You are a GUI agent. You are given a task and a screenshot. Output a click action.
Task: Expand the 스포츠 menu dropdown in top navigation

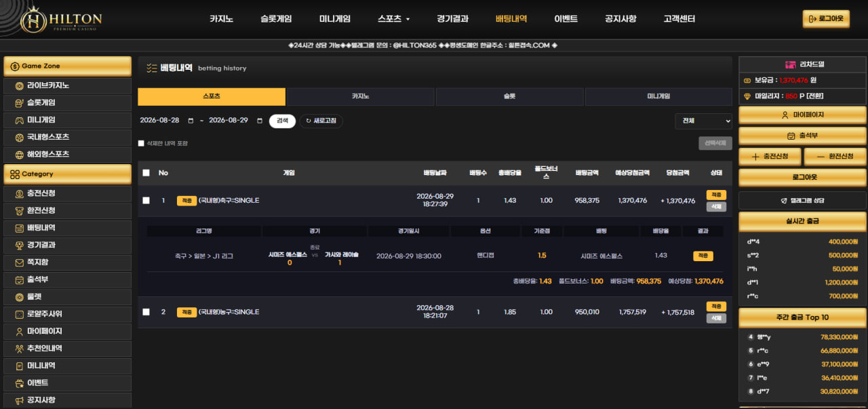[394, 19]
